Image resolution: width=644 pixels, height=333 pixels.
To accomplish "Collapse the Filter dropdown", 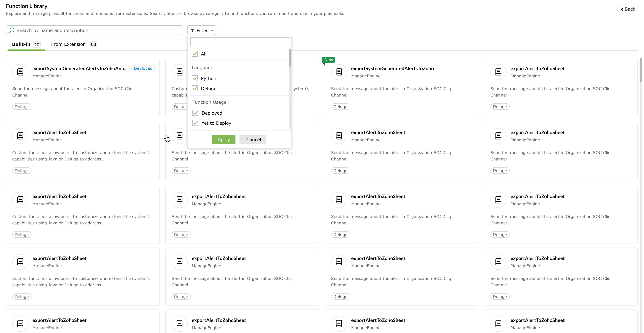I will pos(202,31).
